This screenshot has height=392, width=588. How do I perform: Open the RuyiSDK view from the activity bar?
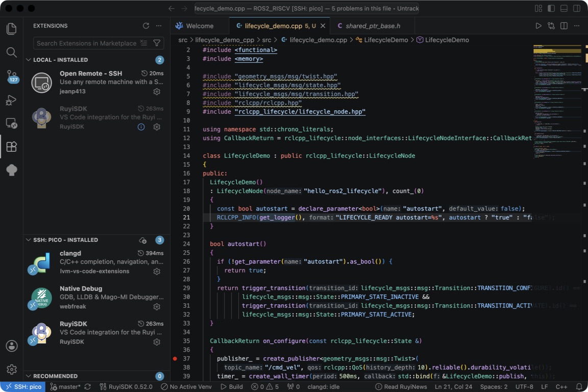[x=12, y=170]
